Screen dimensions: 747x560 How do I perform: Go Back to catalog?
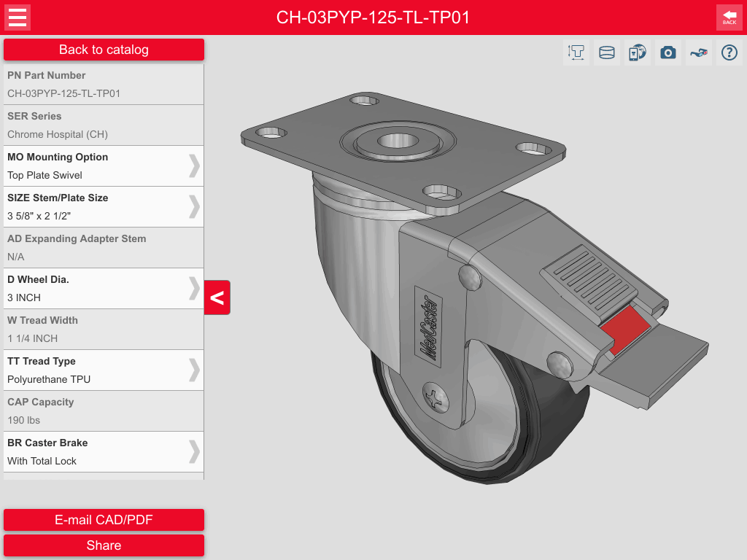click(104, 50)
